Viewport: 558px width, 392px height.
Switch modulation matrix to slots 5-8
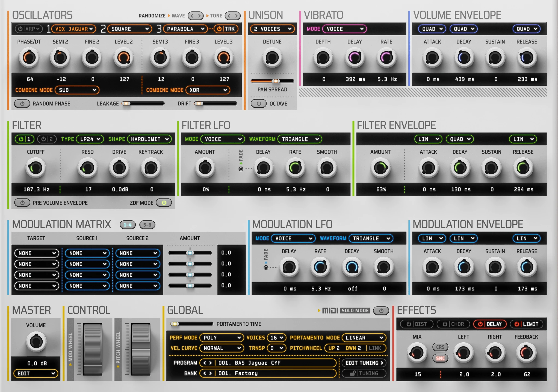coord(147,225)
